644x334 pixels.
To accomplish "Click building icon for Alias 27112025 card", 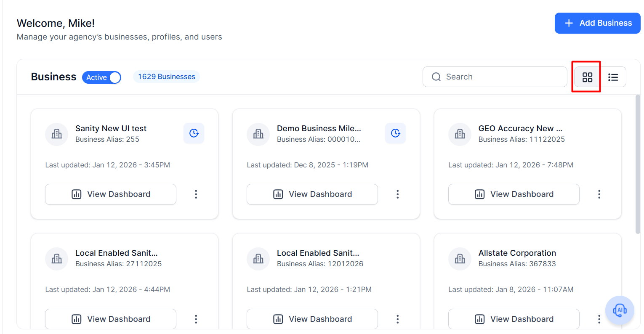I will click(x=57, y=259).
